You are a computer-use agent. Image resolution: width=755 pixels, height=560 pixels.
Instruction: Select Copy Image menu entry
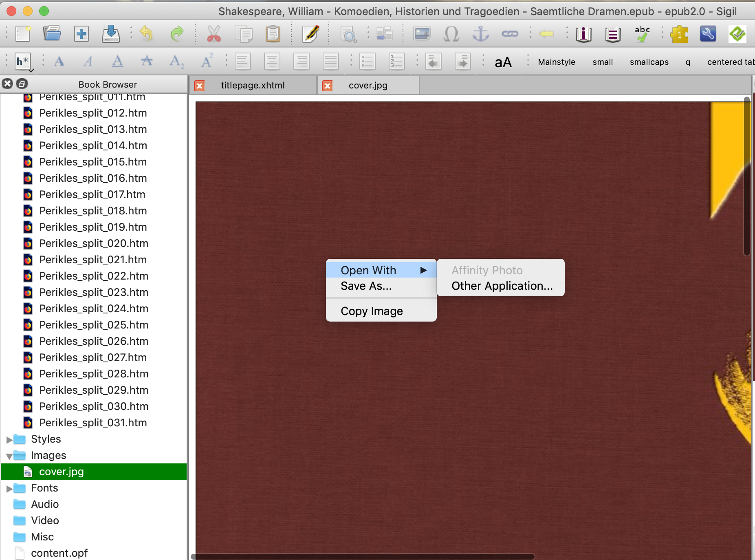click(x=381, y=311)
